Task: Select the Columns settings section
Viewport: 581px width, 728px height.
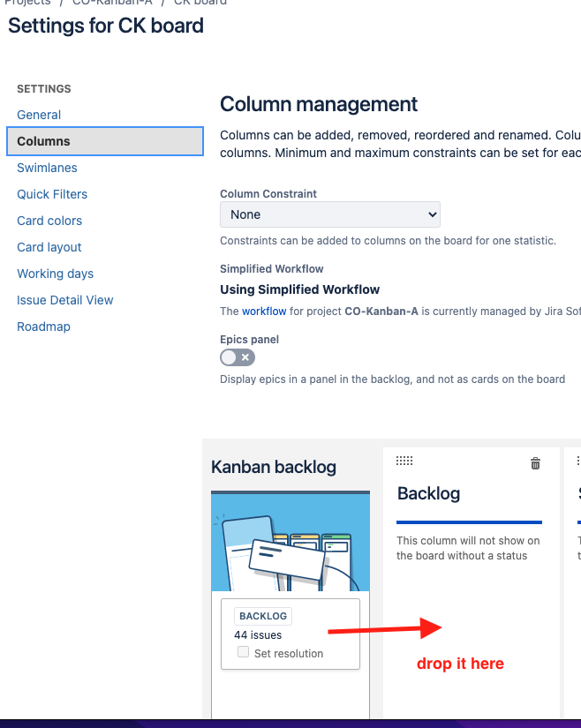Action: (44, 140)
